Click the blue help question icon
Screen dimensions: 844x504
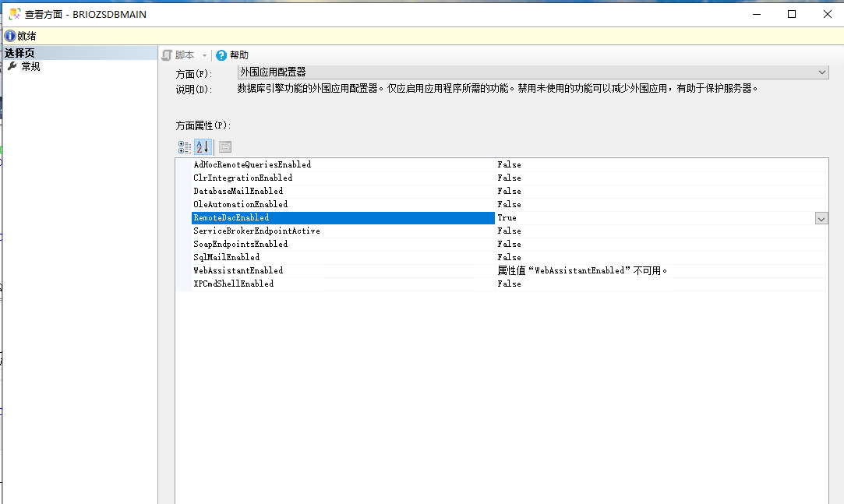pos(221,55)
